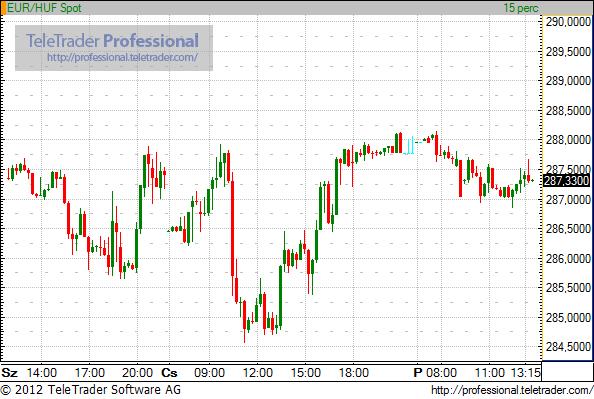Click the 15 perc interval label
The height and width of the screenshot is (399, 594).
click(x=521, y=8)
